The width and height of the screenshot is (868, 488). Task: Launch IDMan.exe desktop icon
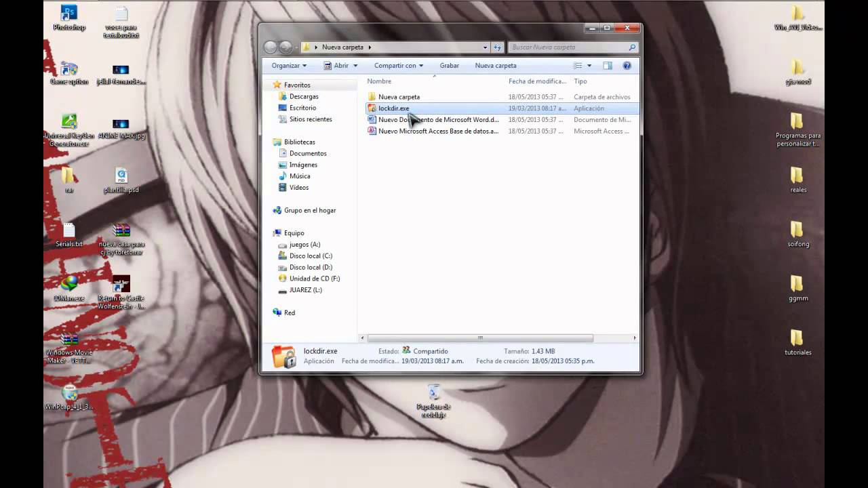click(x=69, y=288)
